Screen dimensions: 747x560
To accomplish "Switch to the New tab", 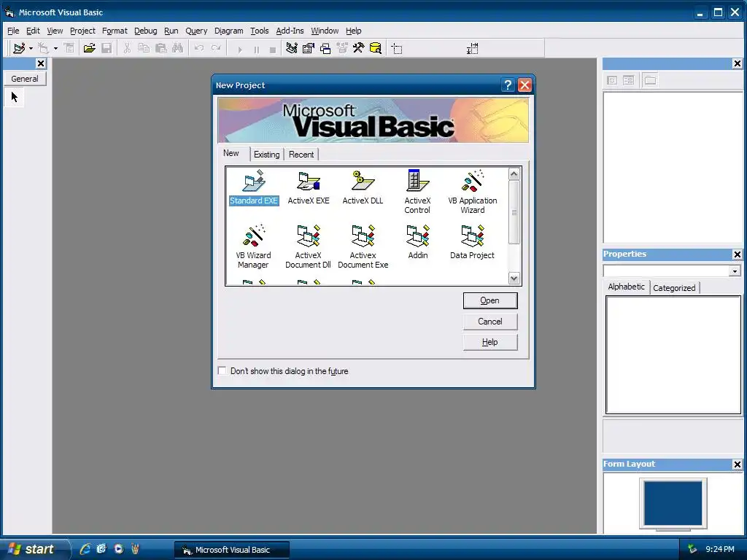I will tap(231, 153).
